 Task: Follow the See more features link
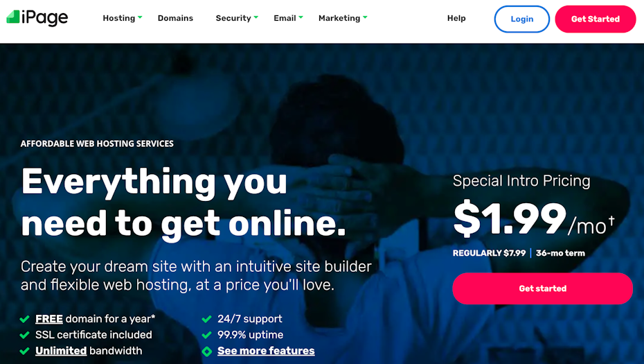pos(266,351)
